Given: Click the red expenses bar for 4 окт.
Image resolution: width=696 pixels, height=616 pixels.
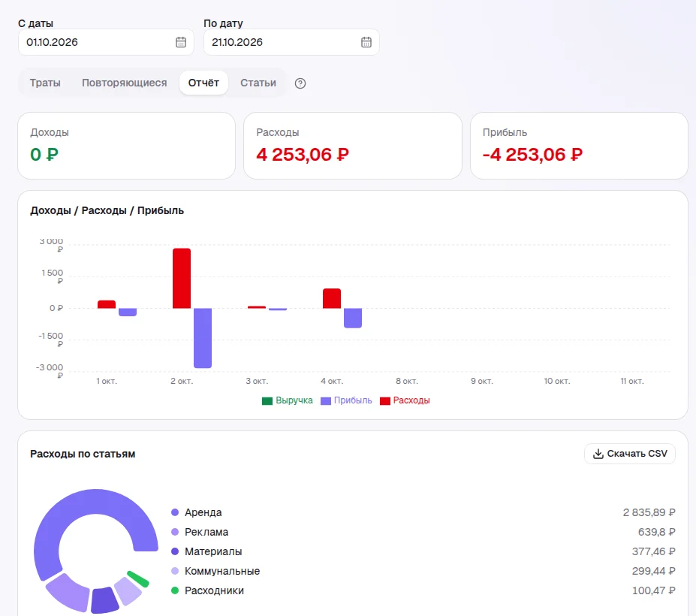Looking at the screenshot, I should [332, 298].
